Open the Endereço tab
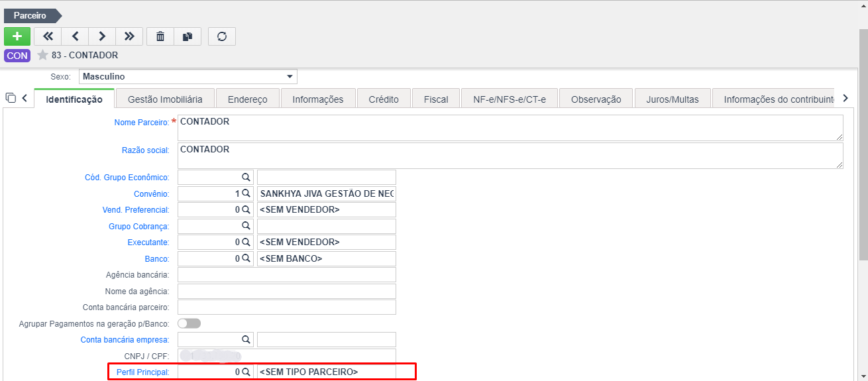Viewport: 868px width, 381px height. pyautogui.click(x=248, y=99)
